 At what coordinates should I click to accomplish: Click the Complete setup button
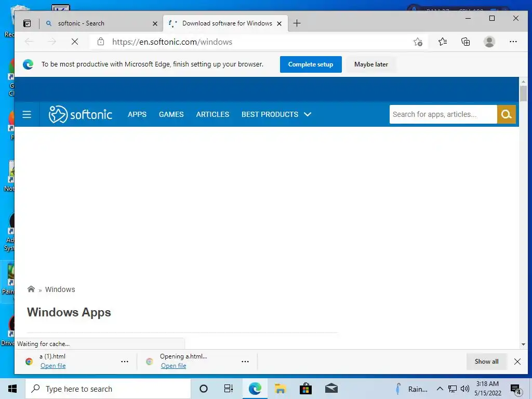(311, 64)
